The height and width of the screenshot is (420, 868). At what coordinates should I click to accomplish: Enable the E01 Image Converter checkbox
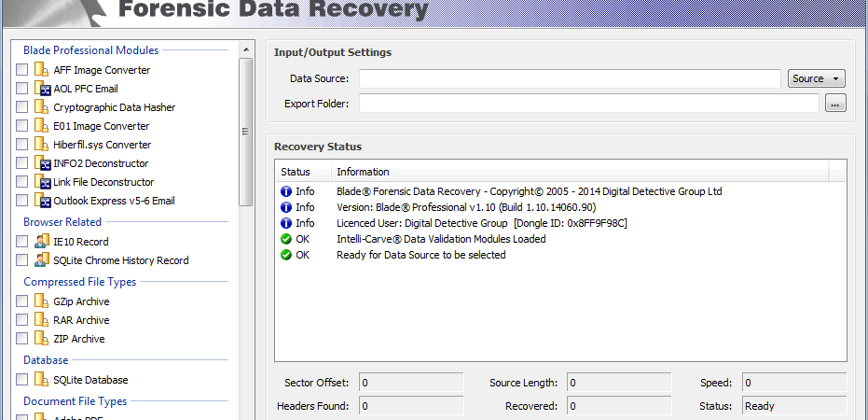click(x=21, y=126)
